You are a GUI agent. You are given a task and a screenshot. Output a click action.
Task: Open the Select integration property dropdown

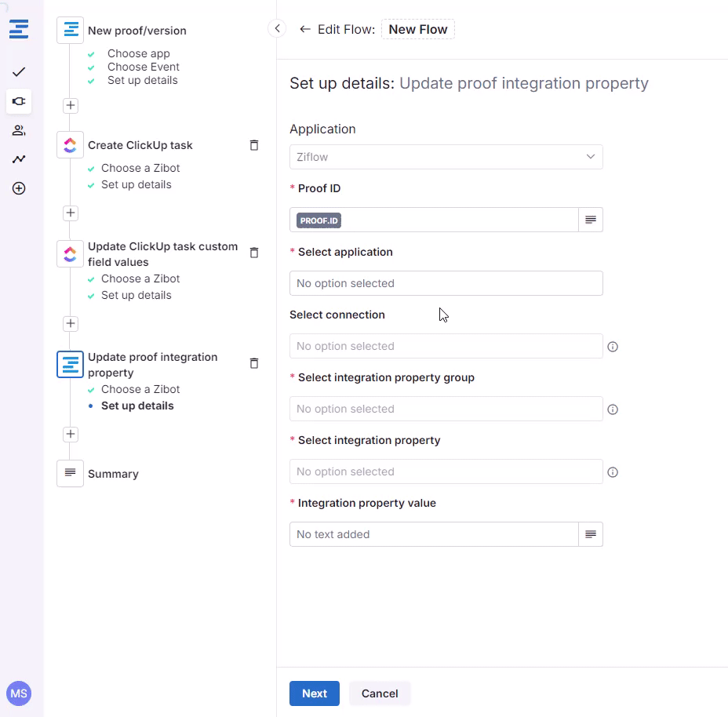(446, 471)
